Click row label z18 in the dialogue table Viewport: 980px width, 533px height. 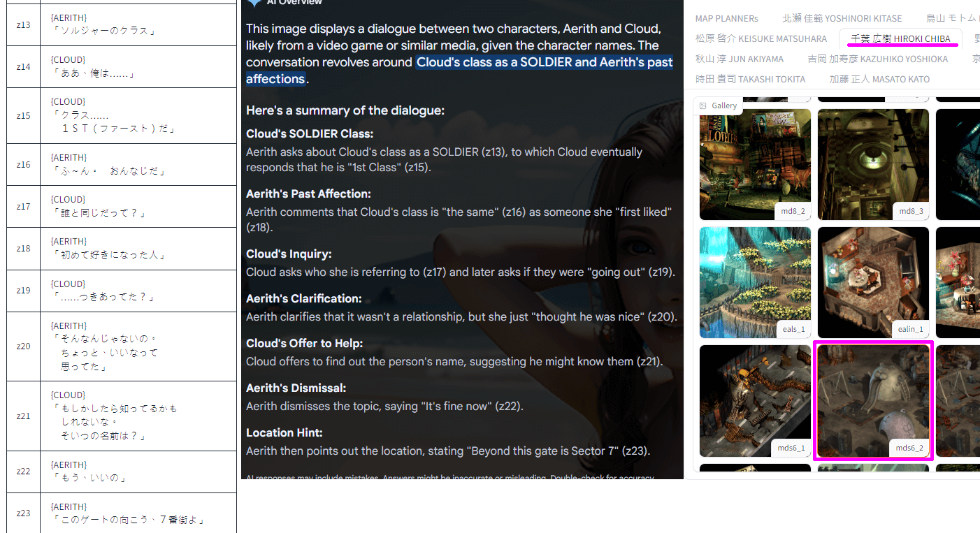point(23,248)
